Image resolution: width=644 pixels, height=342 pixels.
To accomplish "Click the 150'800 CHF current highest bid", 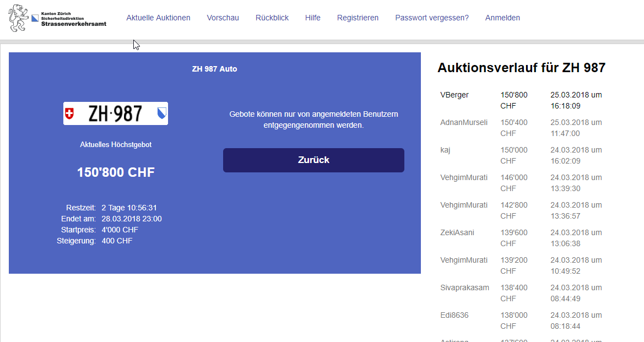I will pos(116,172).
